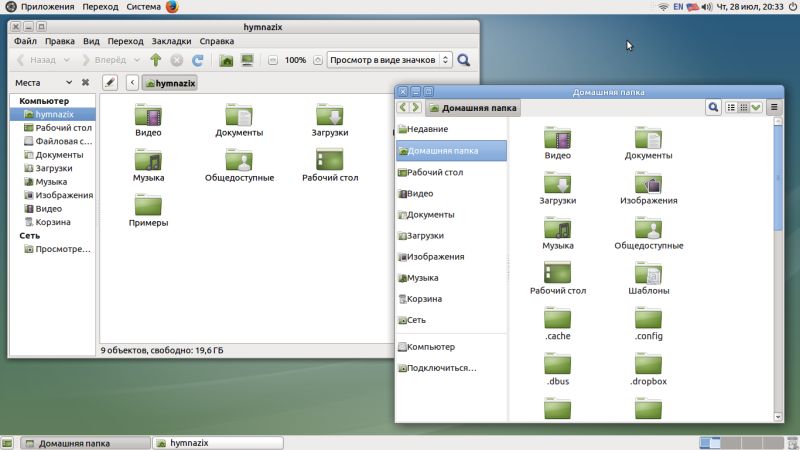Select Компьютер in Домашняя папка sidebar
Screen dimensions: 800x450
pyautogui.click(x=452, y=346)
